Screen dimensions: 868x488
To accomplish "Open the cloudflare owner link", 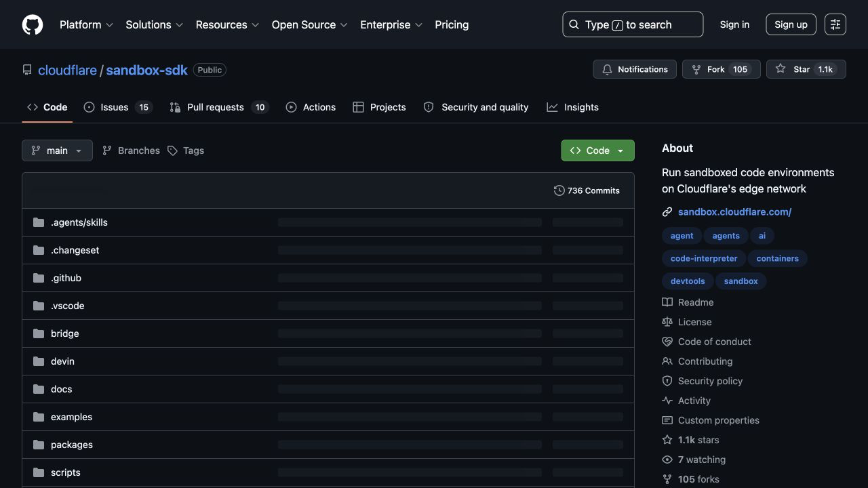I will tap(67, 70).
